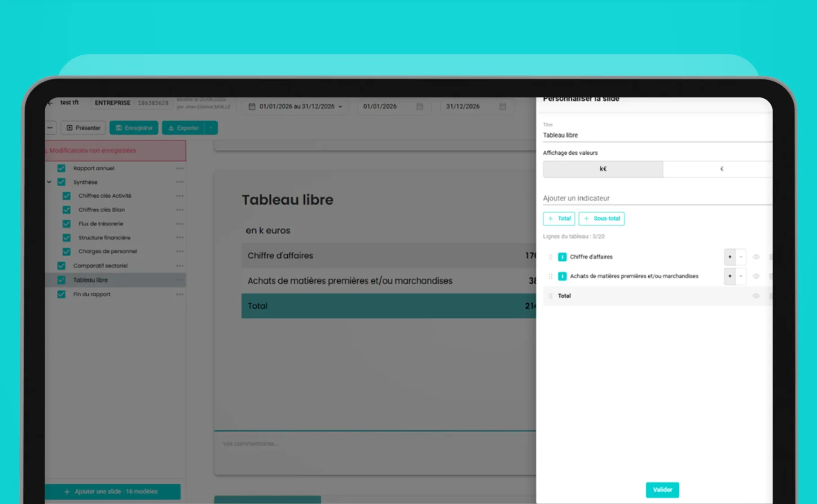Toggle visibility eye for Total row

[756, 296]
